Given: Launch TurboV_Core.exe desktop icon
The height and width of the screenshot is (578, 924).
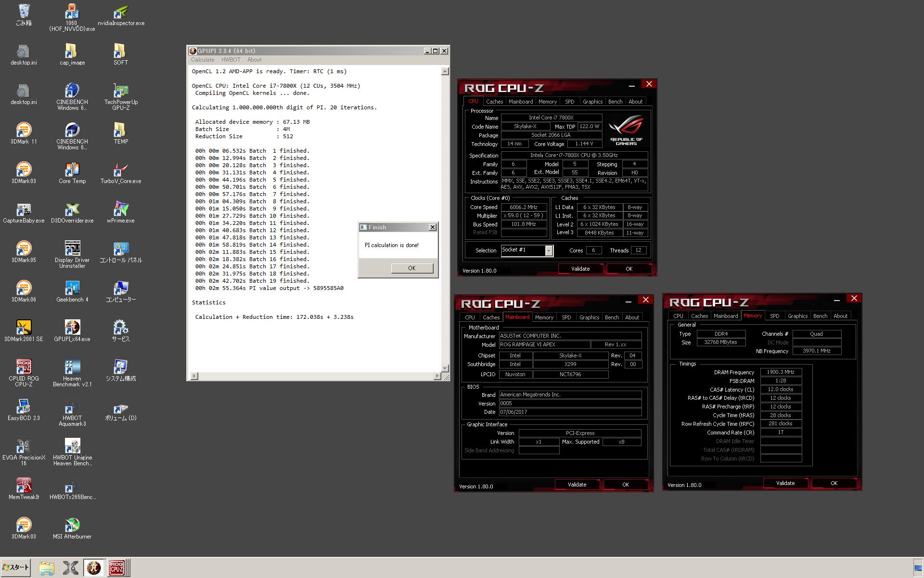Looking at the screenshot, I should point(121,173).
